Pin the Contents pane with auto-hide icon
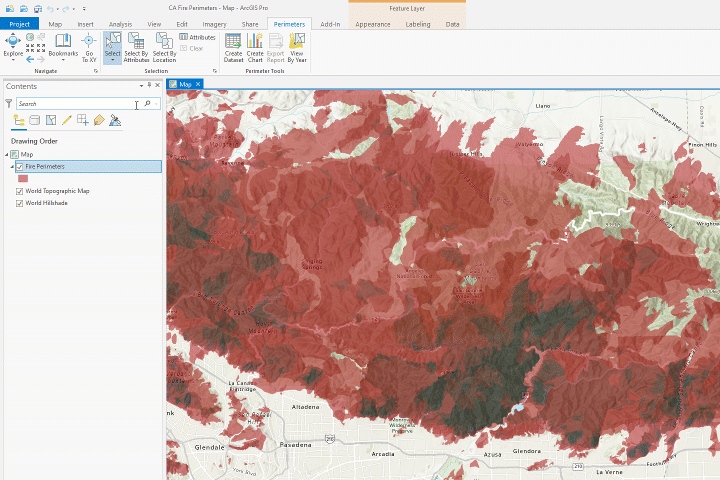Viewport: 720px width, 480px height. click(149, 85)
